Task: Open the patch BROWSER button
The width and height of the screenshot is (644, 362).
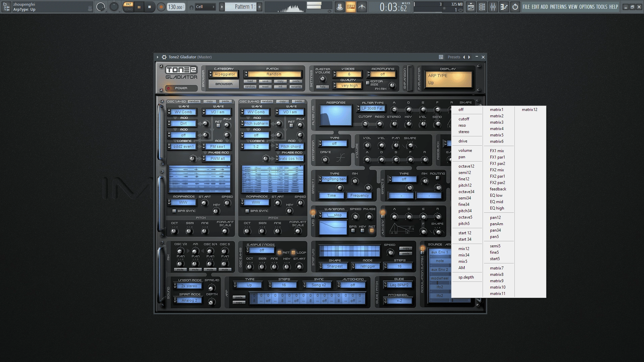Action: 224,84
